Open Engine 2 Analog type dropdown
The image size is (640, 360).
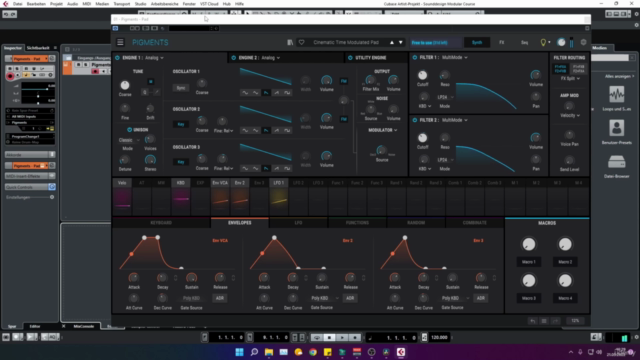tap(271, 58)
